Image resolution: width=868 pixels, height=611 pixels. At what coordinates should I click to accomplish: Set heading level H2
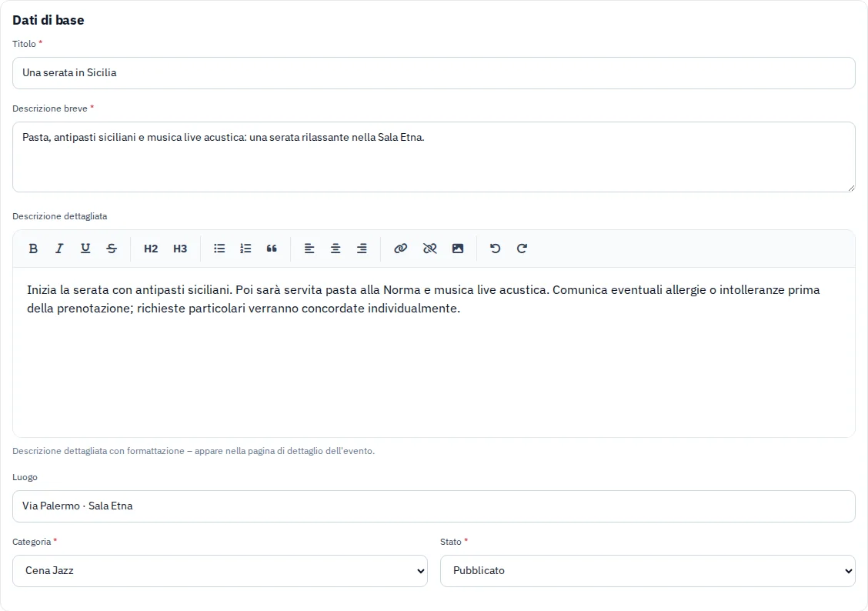click(x=151, y=249)
